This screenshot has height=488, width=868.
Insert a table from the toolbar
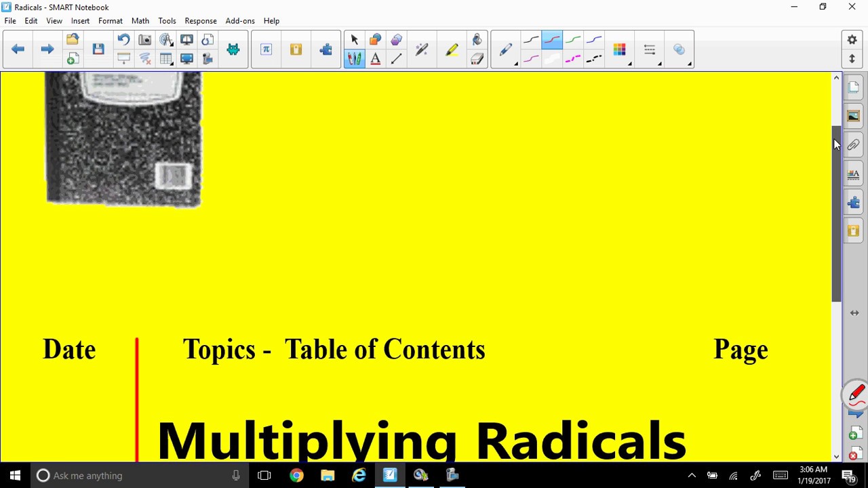click(166, 59)
